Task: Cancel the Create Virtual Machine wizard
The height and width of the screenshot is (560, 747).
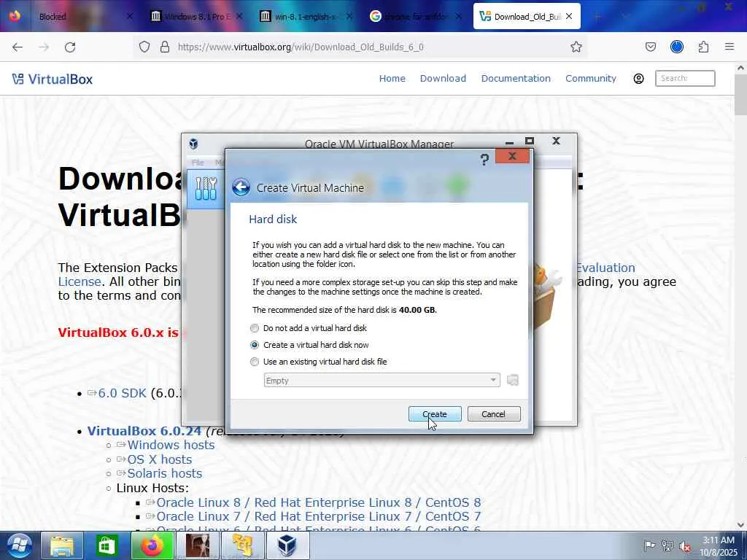Action: point(494,414)
